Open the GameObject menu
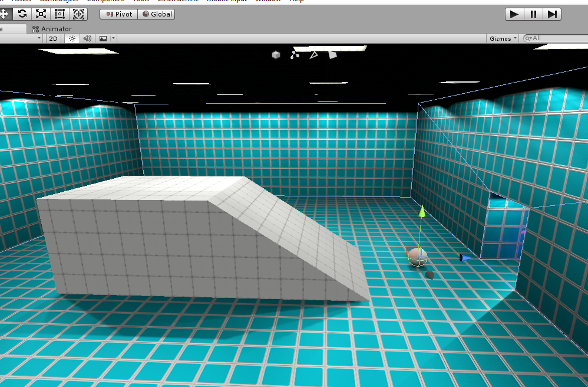Screen dimensions: 588x387 57,1
